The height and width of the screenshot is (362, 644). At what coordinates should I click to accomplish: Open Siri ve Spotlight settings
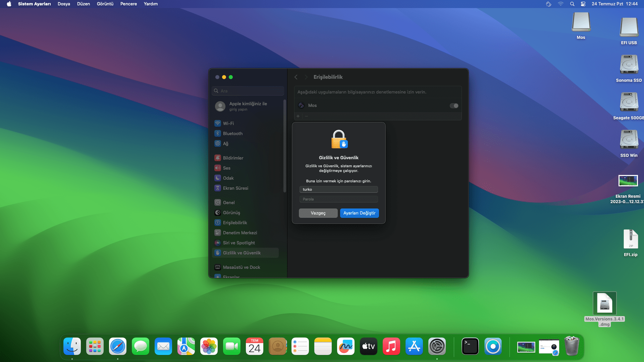(238, 243)
